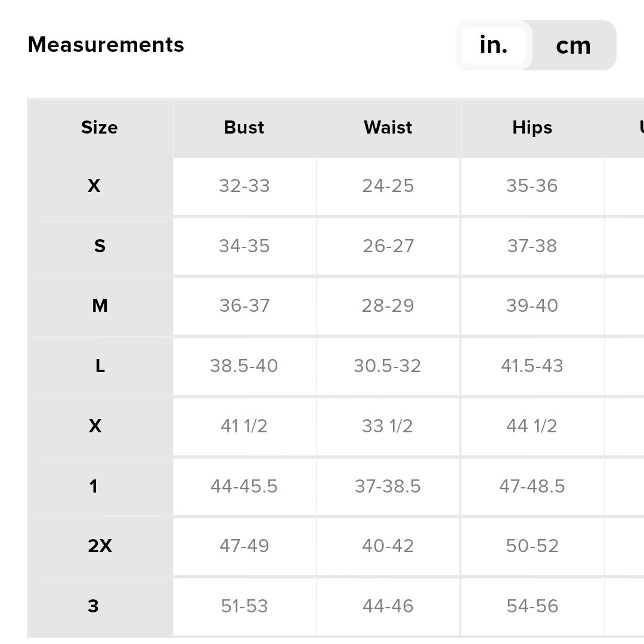Click the 32-33 bust measurement cell
The width and height of the screenshot is (644, 644).
[244, 186]
